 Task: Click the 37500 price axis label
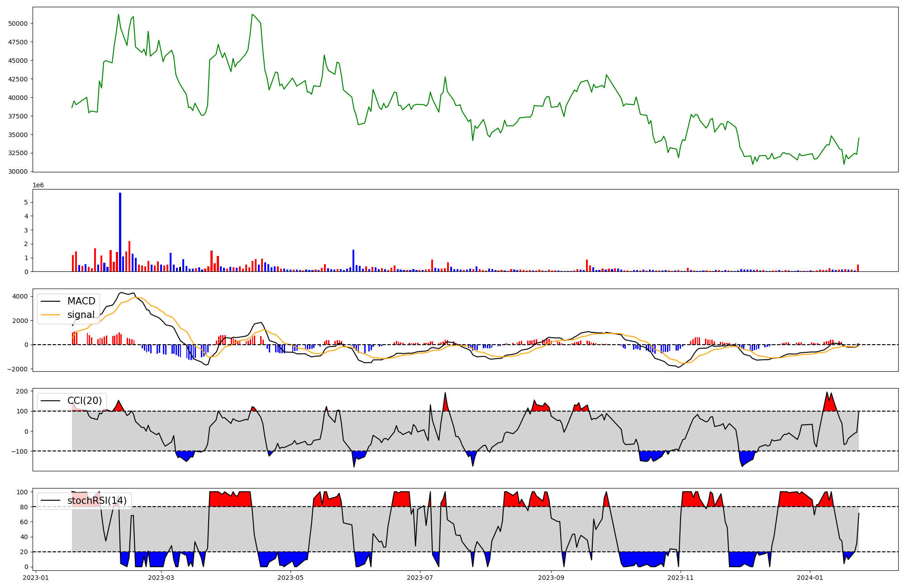18,116
